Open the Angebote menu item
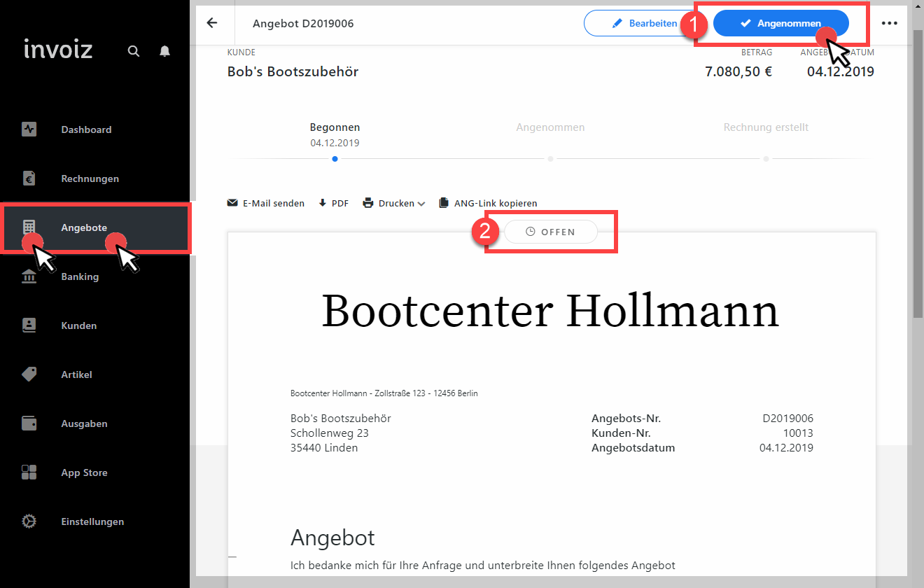This screenshot has height=588, width=924. click(x=84, y=227)
